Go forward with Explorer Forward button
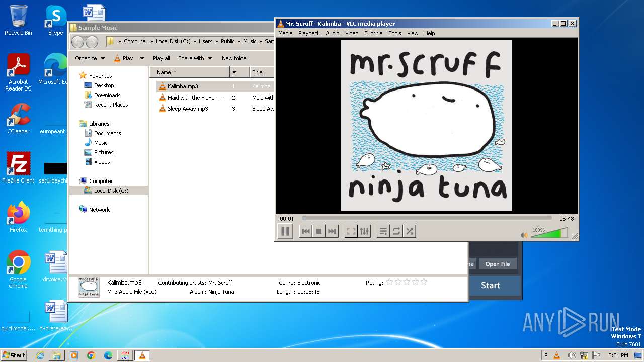This screenshot has width=644, height=362. [x=92, y=42]
